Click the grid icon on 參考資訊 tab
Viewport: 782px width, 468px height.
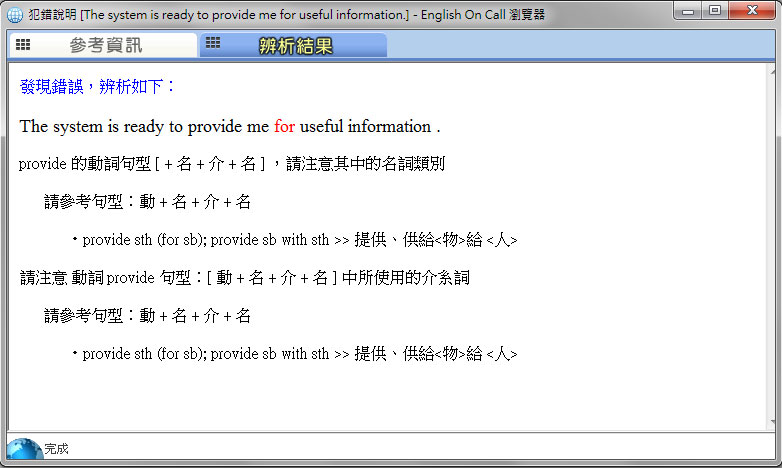point(23,44)
